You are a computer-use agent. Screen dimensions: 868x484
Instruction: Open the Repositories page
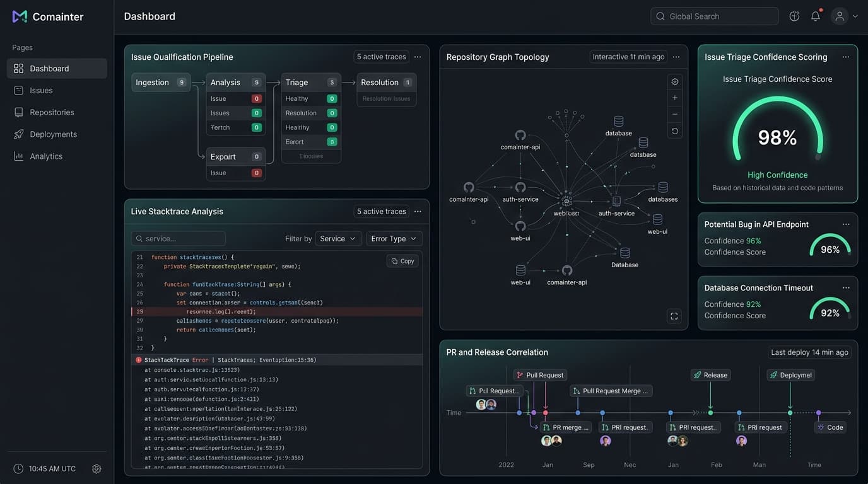point(57,112)
